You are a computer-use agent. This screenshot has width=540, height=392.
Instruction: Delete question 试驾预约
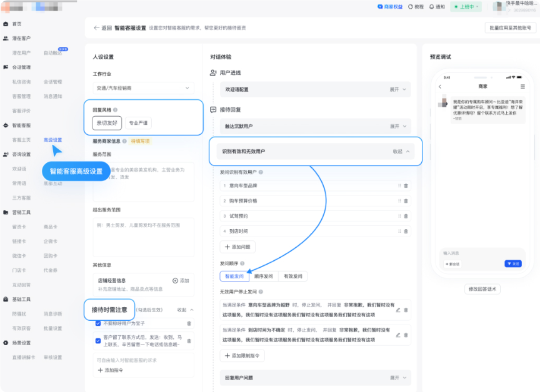click(x=406, y=216)
